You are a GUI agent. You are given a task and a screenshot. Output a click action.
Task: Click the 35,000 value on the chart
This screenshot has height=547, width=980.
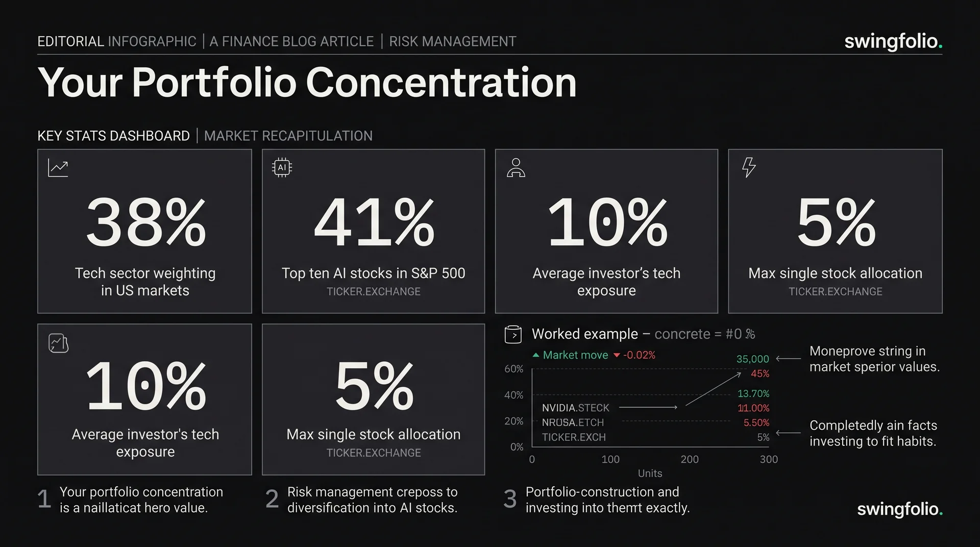[752, 359]
